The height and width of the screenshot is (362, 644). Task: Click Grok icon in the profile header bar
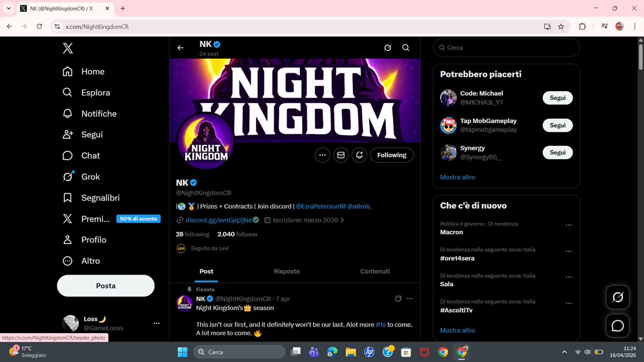click(x=387, y=48)
